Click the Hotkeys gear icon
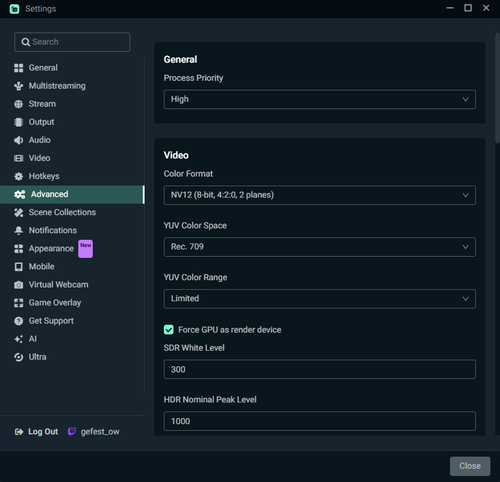The width and height of the screenshot is (500, 482). (19, 176)
